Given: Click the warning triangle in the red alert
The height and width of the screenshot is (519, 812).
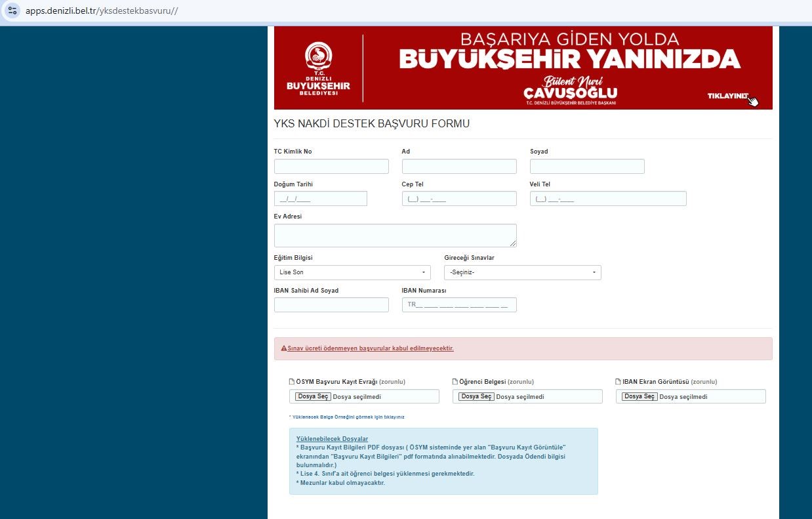Looking at the screenshot, I should 283,348.
